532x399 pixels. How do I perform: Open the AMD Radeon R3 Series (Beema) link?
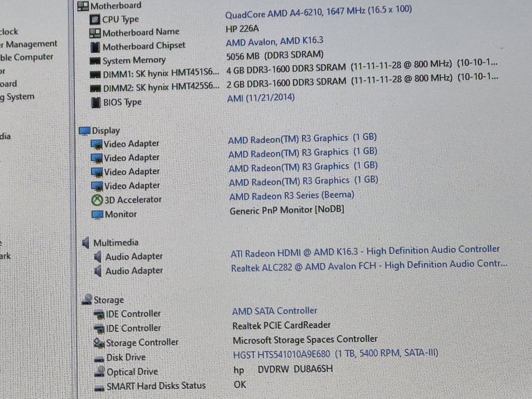point(292,196)
